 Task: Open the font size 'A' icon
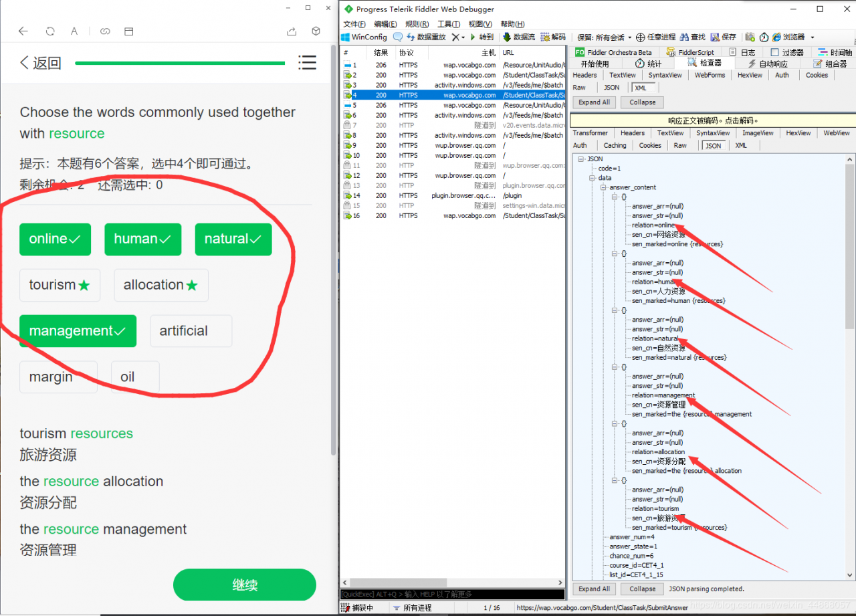[74, 31]
